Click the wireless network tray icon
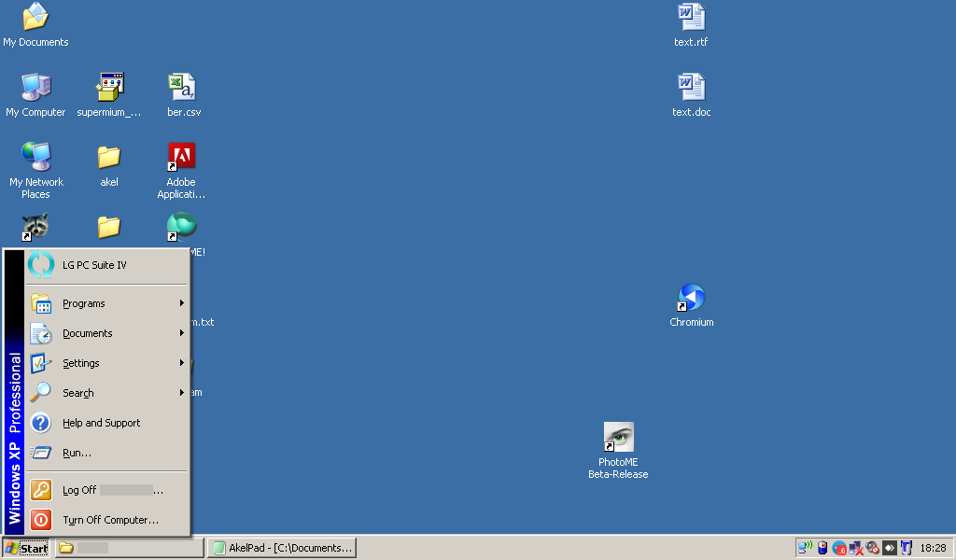The image size is (956, 560). pos(805,548)
